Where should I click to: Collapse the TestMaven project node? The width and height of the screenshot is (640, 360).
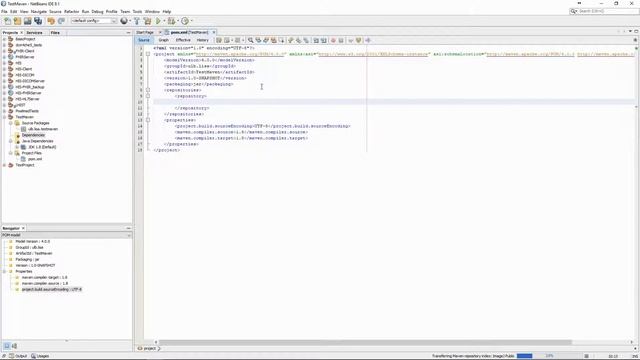(x=4, y=117)
